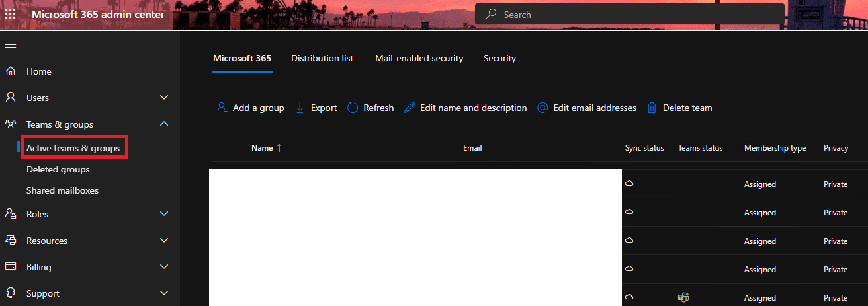Click the Billing card icon
868x306 pixels.
click(x=11, y=266)
